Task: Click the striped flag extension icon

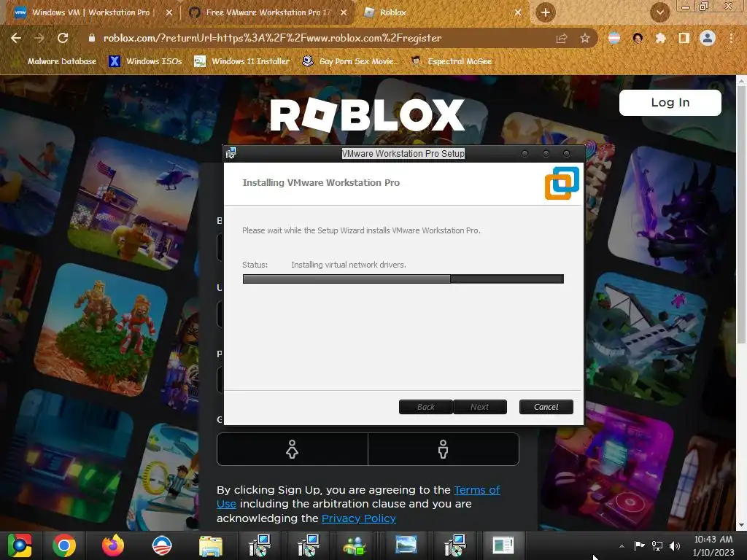Action: click(x=614, y=38)
